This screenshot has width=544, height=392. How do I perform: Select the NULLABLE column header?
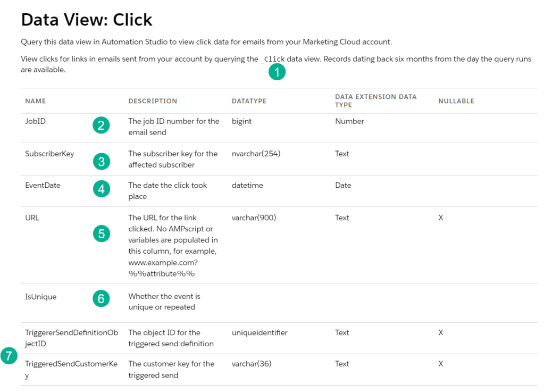coord(456,101)
